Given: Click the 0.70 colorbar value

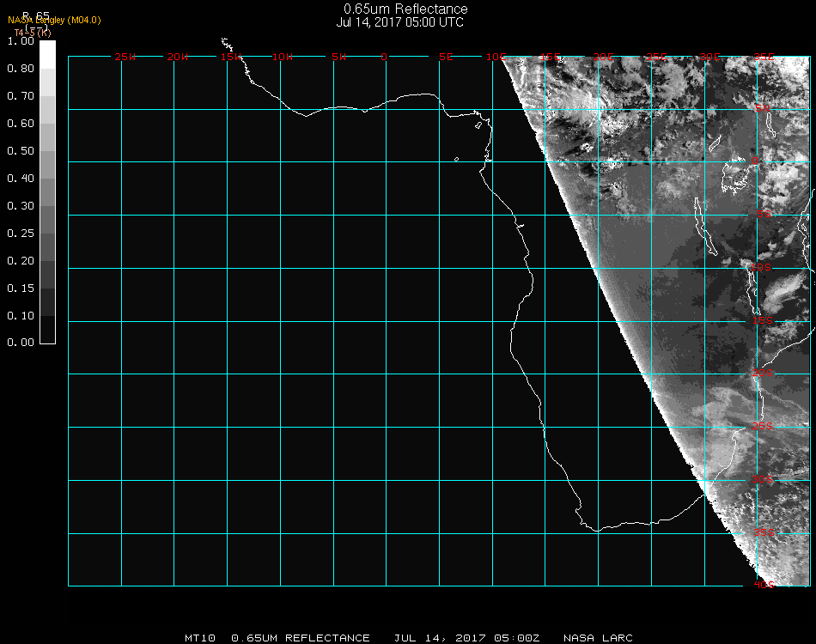Looking at the screenshot, I should coord(21,96).
